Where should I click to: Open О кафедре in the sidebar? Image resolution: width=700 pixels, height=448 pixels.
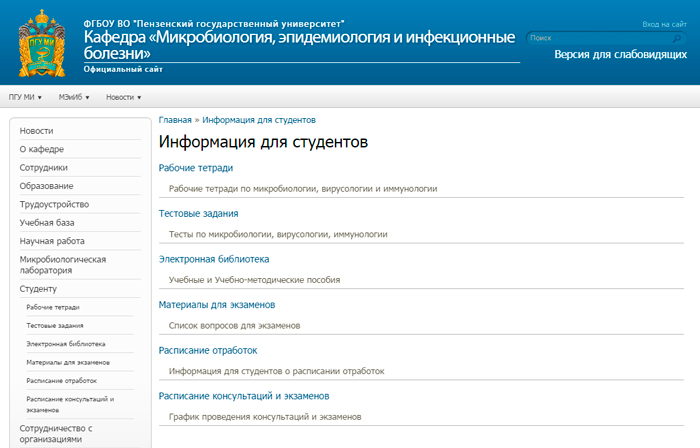[42, 149]
